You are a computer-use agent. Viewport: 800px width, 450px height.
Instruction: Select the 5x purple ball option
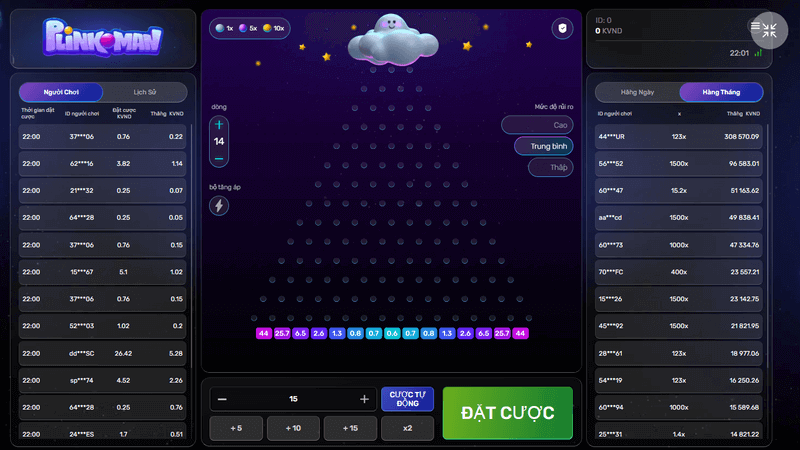(248, 28)
